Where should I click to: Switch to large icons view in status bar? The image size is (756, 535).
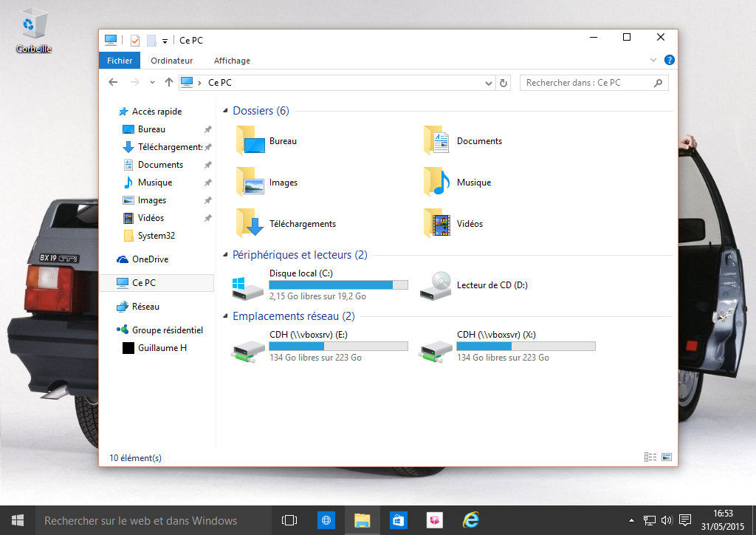667,457
